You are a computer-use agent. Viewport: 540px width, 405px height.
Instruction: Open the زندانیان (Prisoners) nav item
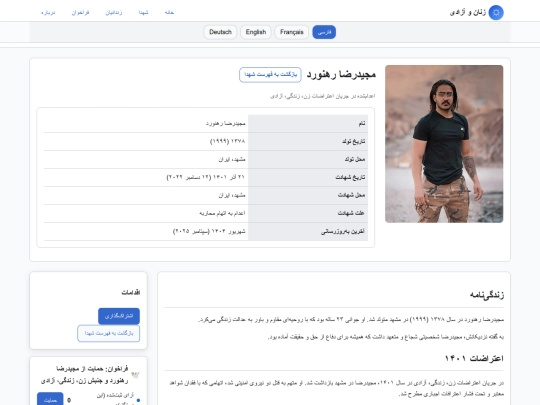[x=114, y=12]
